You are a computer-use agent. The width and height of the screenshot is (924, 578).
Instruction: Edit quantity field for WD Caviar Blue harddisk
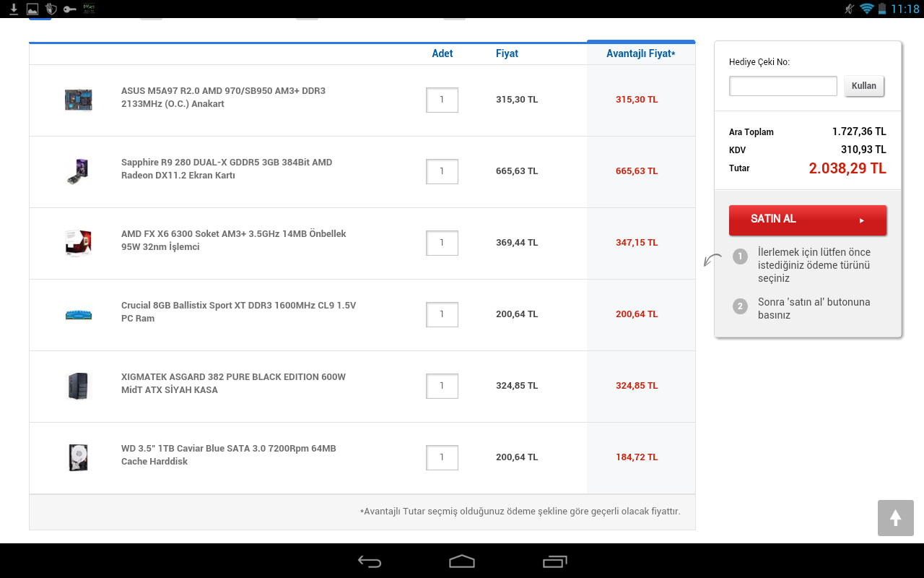pyautogui.click(x=442, y=457)
